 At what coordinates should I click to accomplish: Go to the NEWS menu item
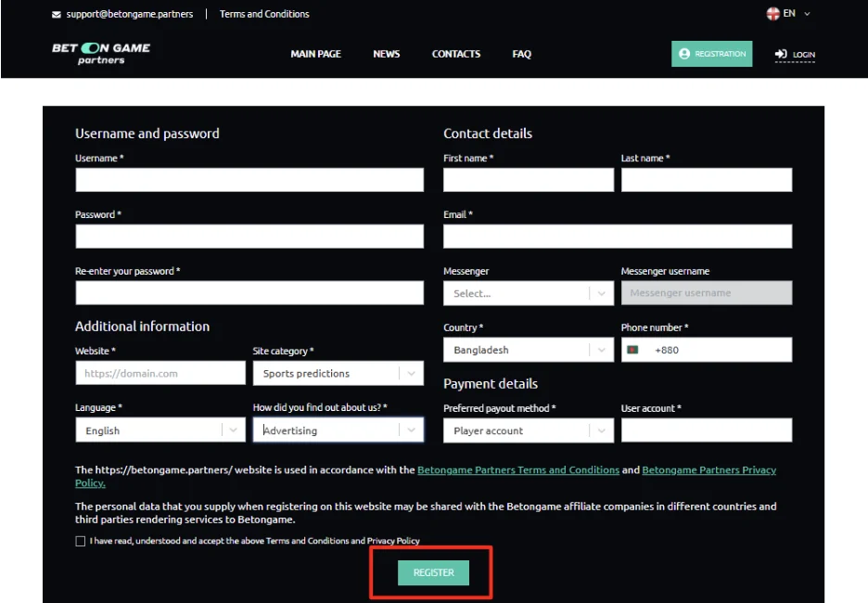(x=386, y=54)
